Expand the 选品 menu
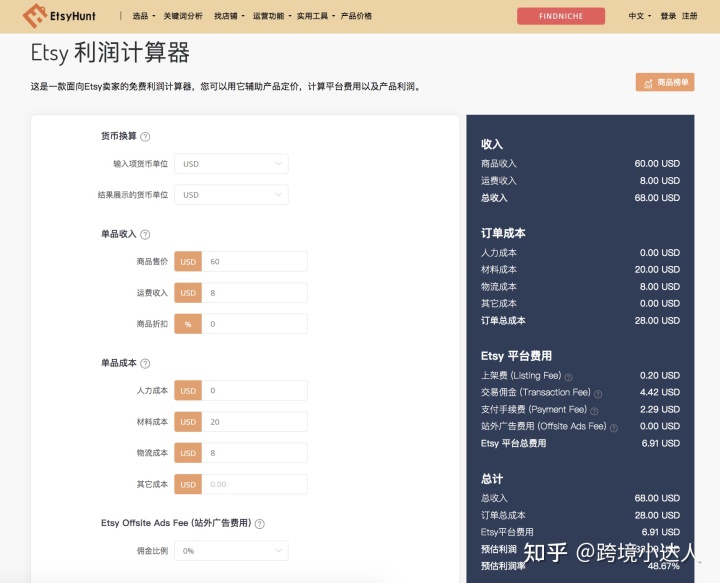Screen dimensions: 720x583 point(144,16)
